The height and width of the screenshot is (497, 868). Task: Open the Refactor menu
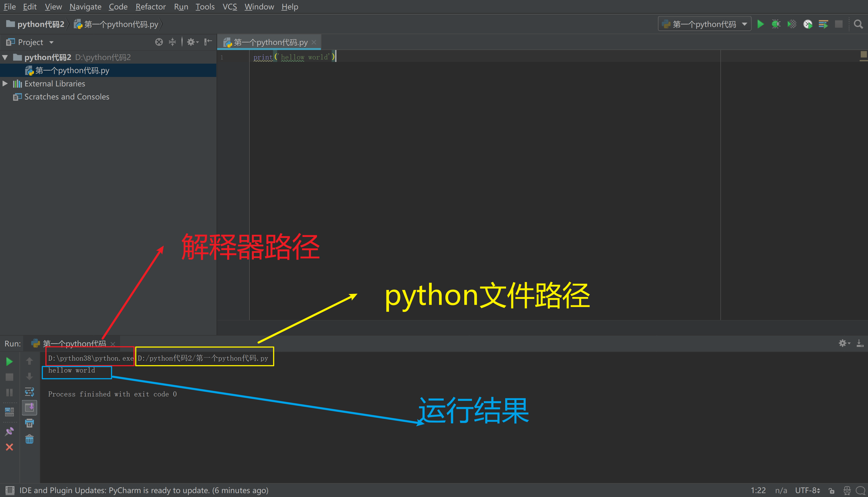pos(151,6)
